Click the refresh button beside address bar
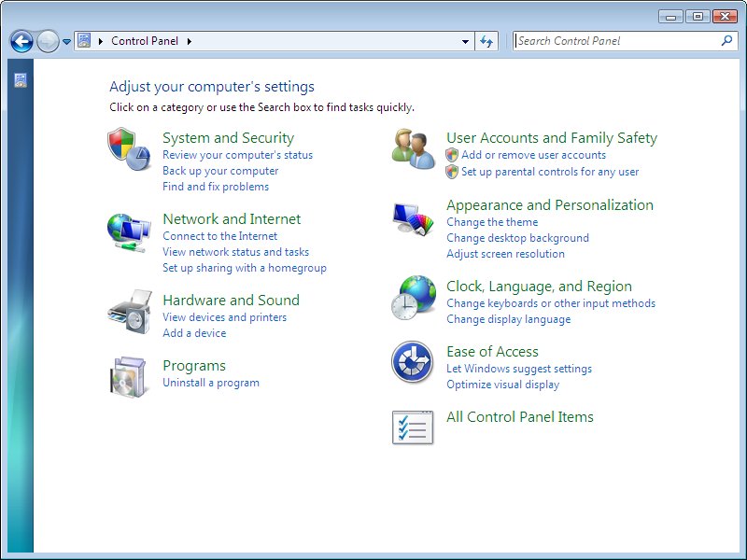Screen dimensions: 747x560 [x=486, y=41]
